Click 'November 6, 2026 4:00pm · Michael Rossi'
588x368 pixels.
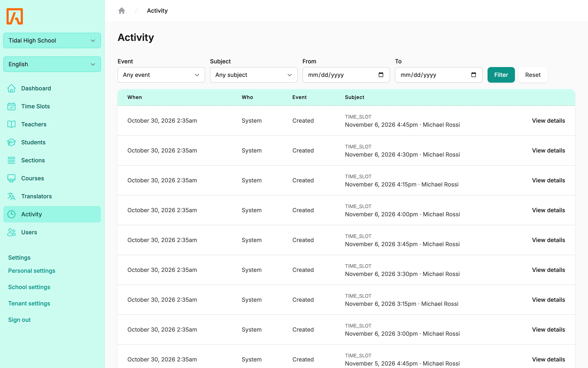[402, 214]
